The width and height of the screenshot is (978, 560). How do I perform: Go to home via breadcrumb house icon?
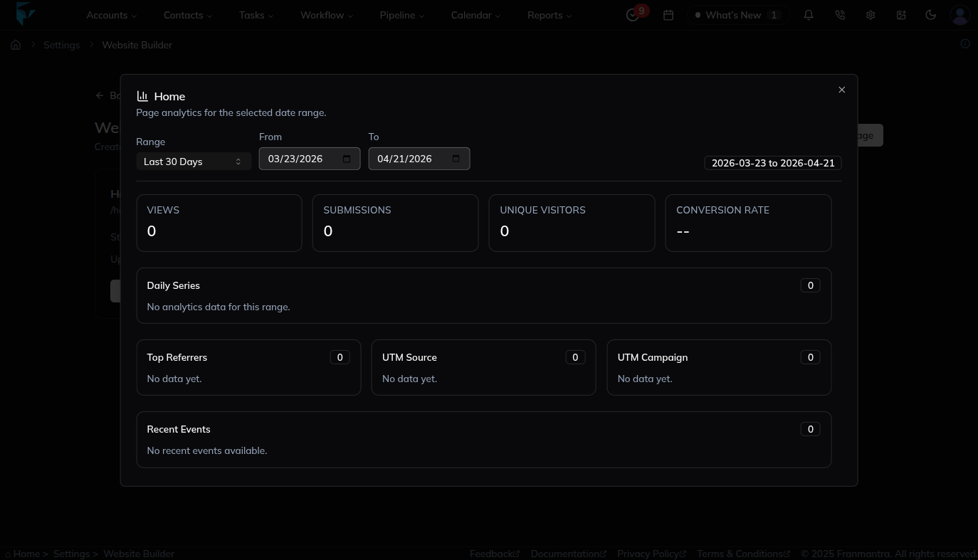click(x=16, y=45)
